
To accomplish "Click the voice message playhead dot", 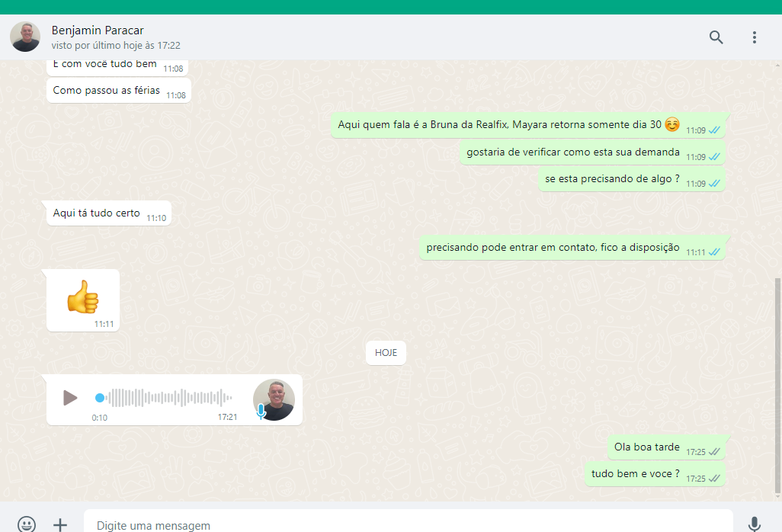I will (100, 398).
